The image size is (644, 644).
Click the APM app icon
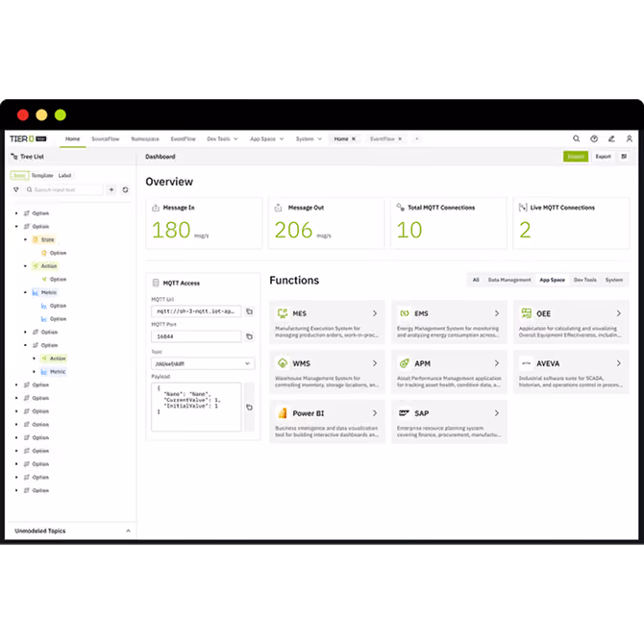(404, 363)
